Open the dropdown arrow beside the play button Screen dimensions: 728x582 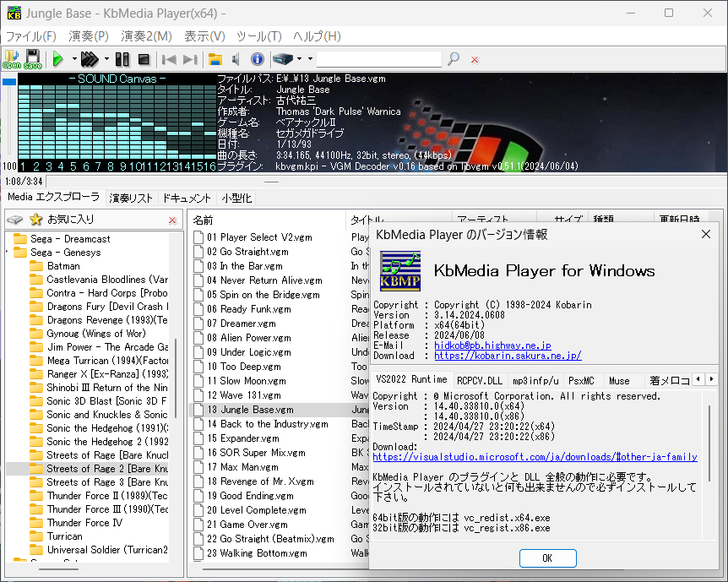point(74,59)
